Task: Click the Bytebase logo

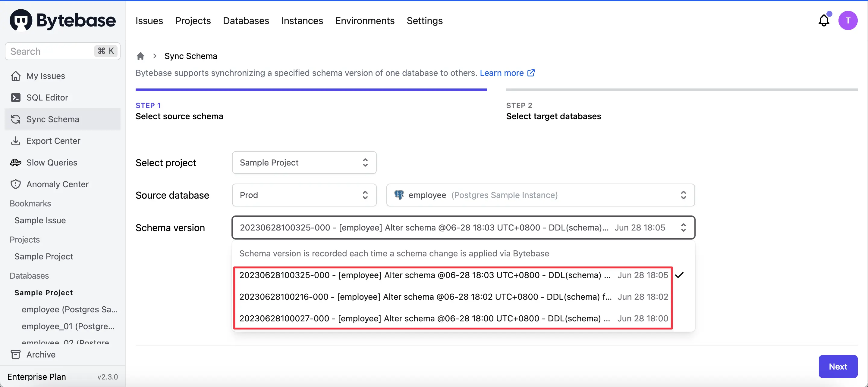Action: (62, 20)
